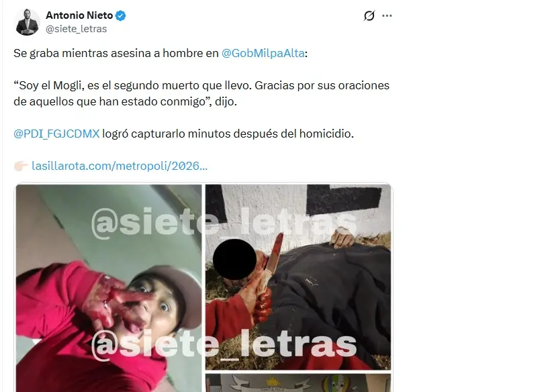
Task: Visit the @siete_letras handle under the name
Action: (x=76, y=29)
